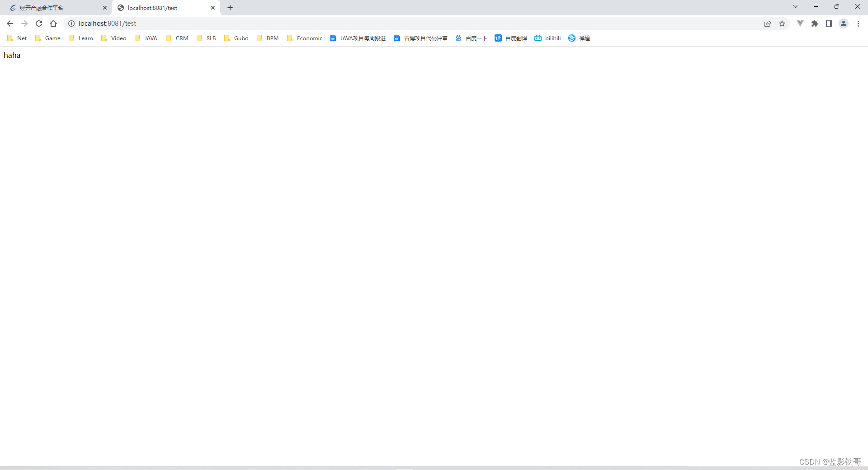
Task: Minimize the browser window
Action: pos(816,7)
